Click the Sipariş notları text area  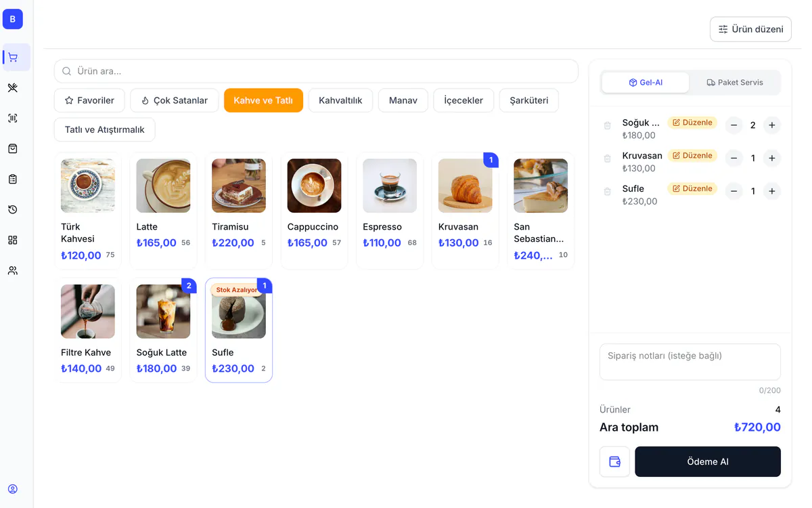[690, 362]
